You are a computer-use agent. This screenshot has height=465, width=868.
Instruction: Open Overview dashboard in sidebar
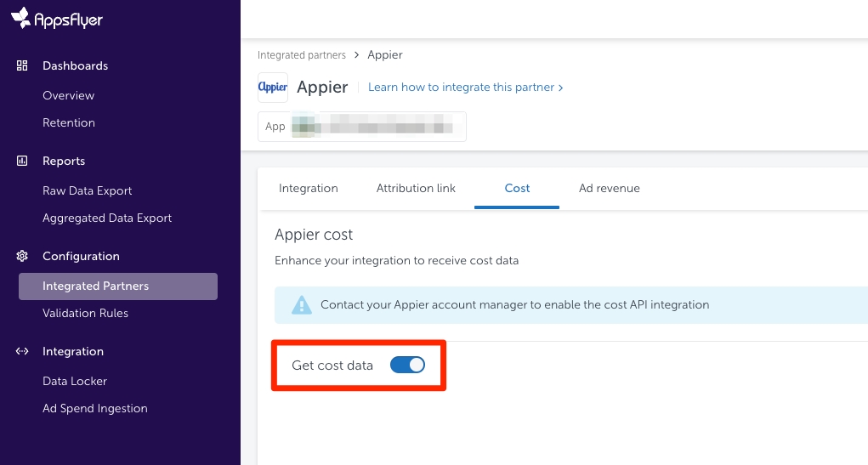pyautogui.click(x=68, y=96)
